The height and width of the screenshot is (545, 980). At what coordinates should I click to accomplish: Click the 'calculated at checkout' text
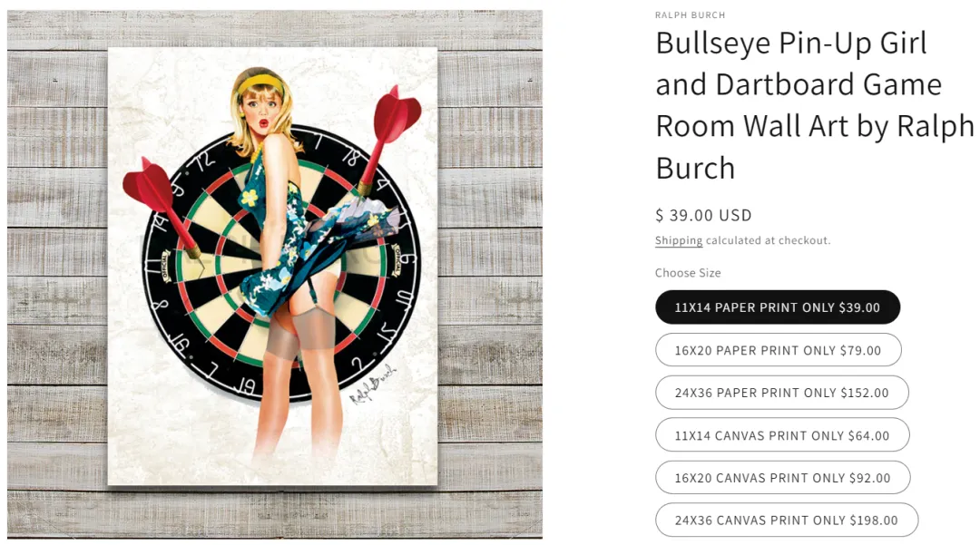[x=769, y=240]
